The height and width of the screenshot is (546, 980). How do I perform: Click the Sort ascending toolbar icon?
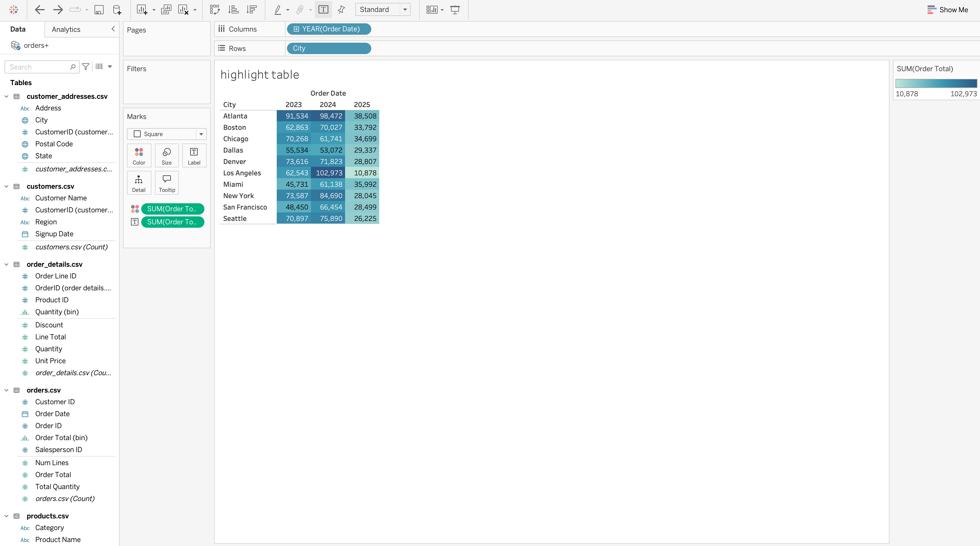[x=233, y=9]
